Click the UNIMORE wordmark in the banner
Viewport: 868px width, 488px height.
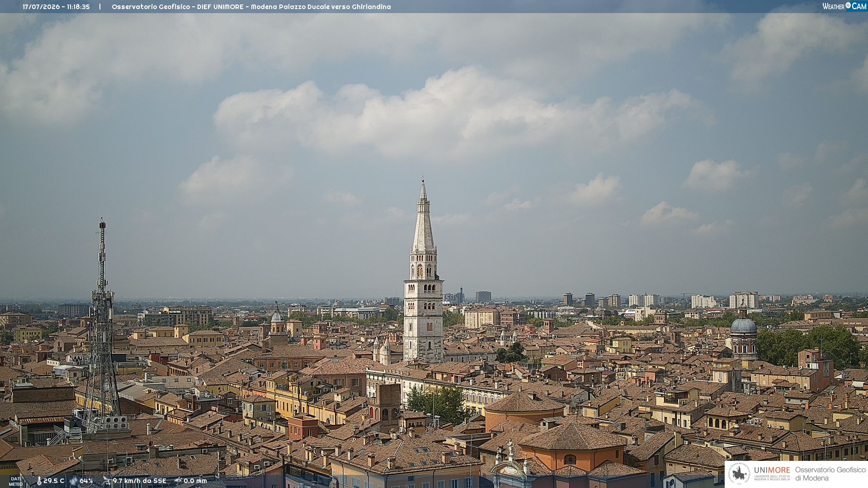(772, 470)
